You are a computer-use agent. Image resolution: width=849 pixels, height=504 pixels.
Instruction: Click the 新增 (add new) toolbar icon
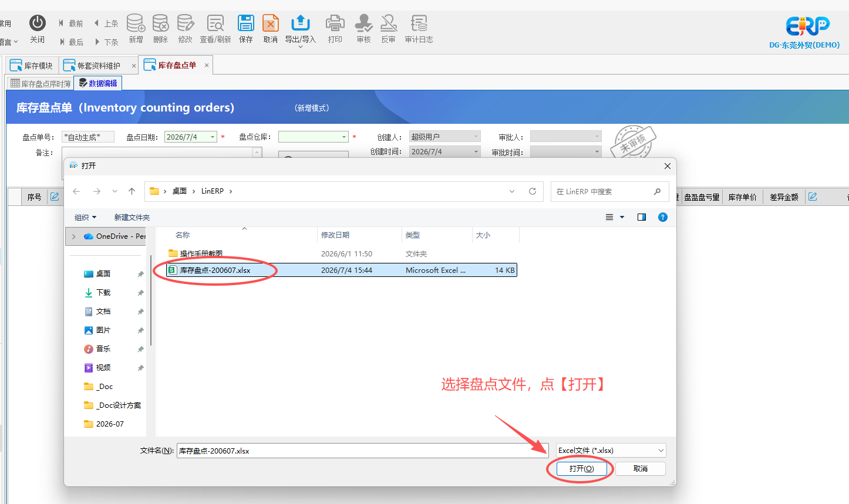[x=136, y=29]
